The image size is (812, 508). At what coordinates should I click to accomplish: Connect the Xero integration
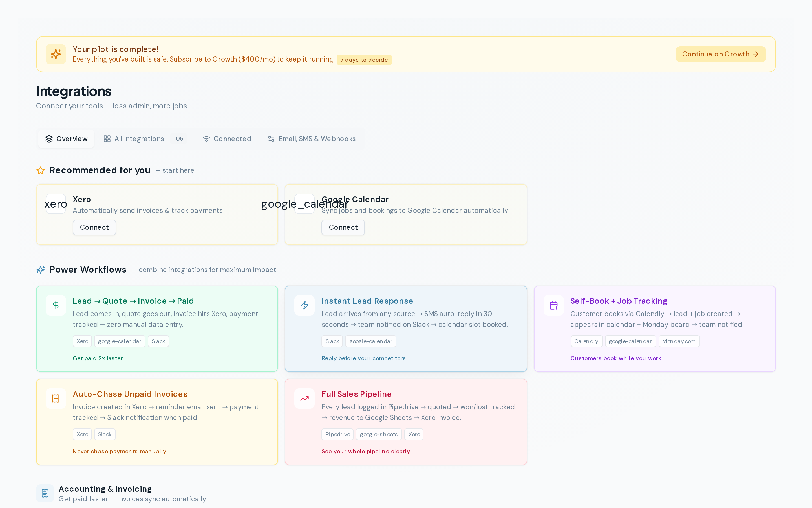(x=94, y=227)
